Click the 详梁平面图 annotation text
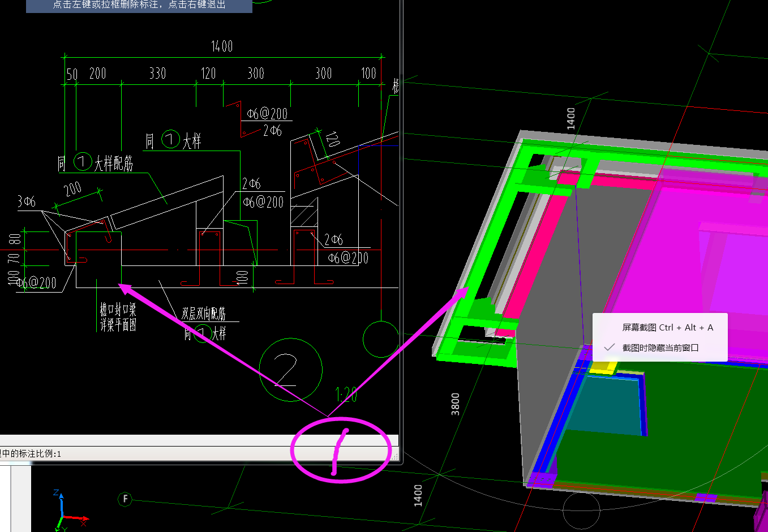This screenshot has height=532, width=768. [x=118, y=324]
